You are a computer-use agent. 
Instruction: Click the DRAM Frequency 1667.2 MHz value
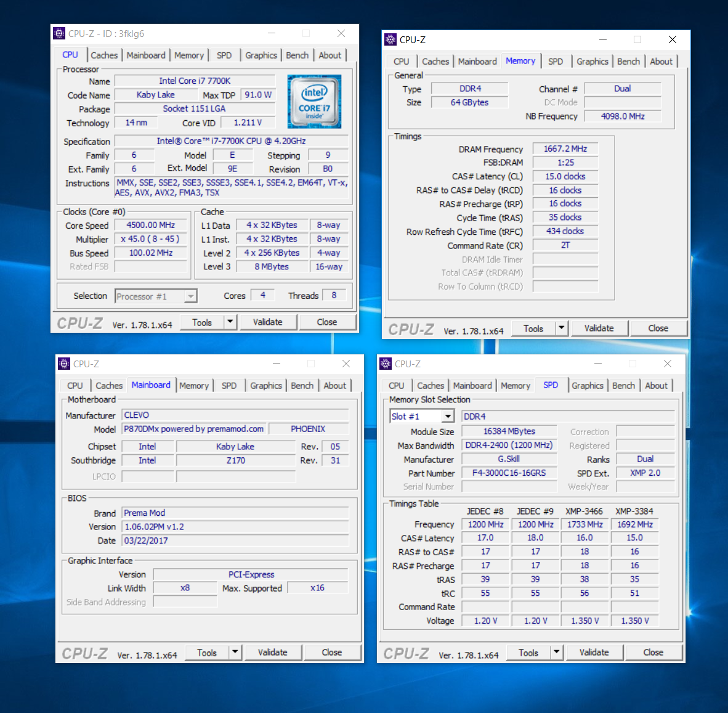point(565,149)
